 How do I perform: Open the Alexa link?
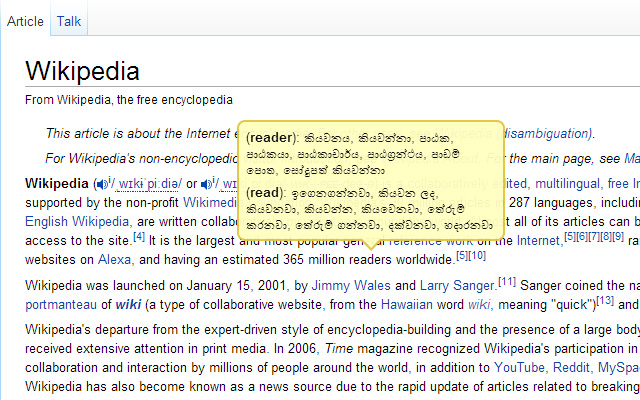pos(114,260)
